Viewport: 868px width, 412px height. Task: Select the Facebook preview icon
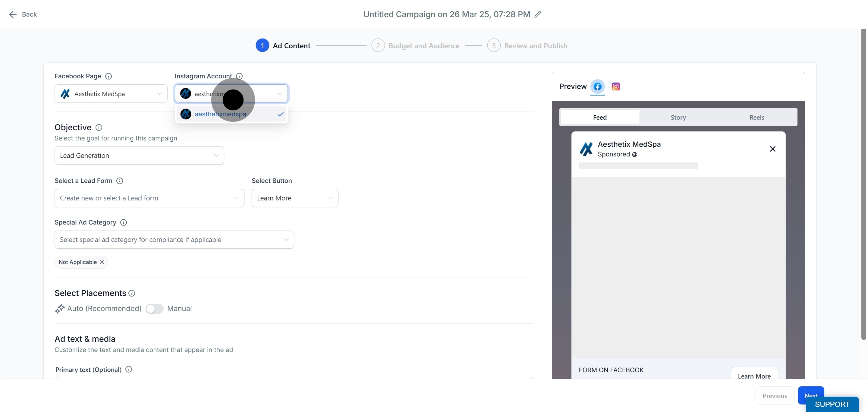[x=597, y=86]
